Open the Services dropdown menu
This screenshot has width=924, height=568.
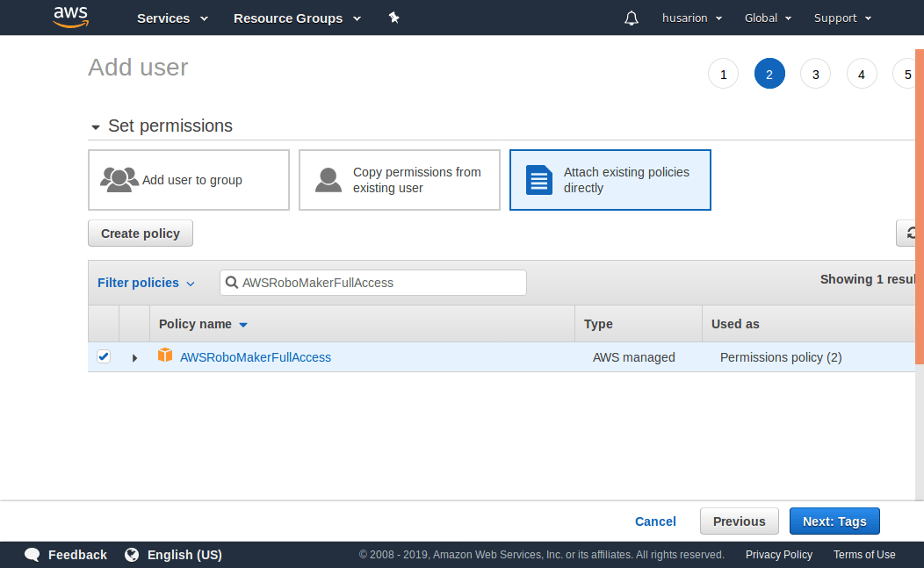pyautogui.click(x=173, y=18)
